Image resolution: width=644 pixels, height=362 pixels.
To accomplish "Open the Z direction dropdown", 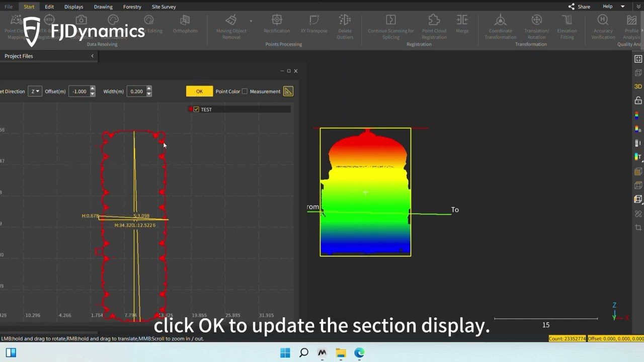I will click(x=35, y=91).
